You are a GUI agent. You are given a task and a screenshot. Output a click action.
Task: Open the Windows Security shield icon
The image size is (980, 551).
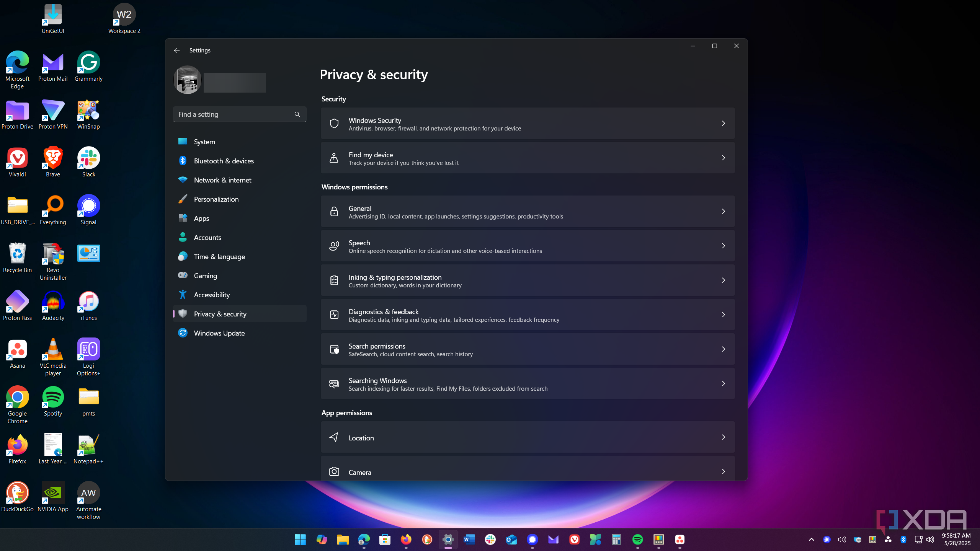click(334, 123)
